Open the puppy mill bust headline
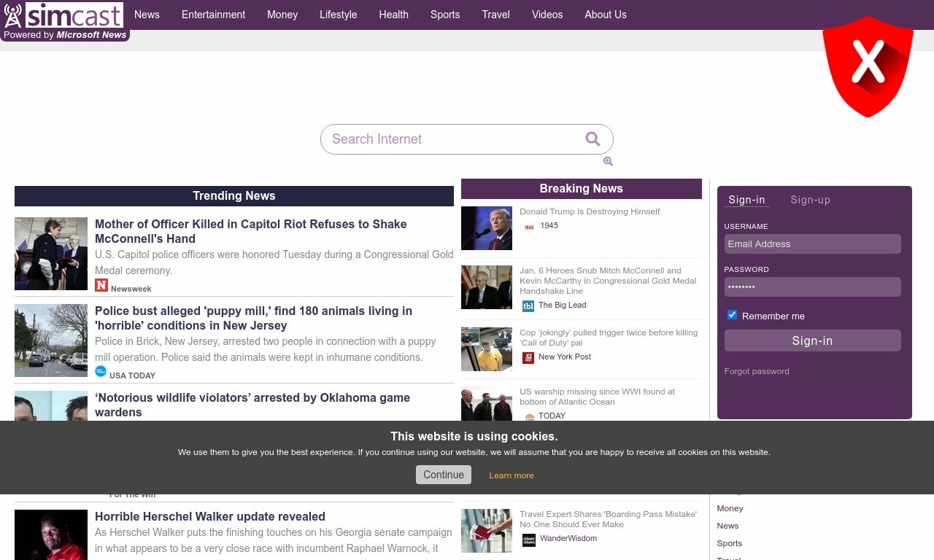 click(253, 318)
